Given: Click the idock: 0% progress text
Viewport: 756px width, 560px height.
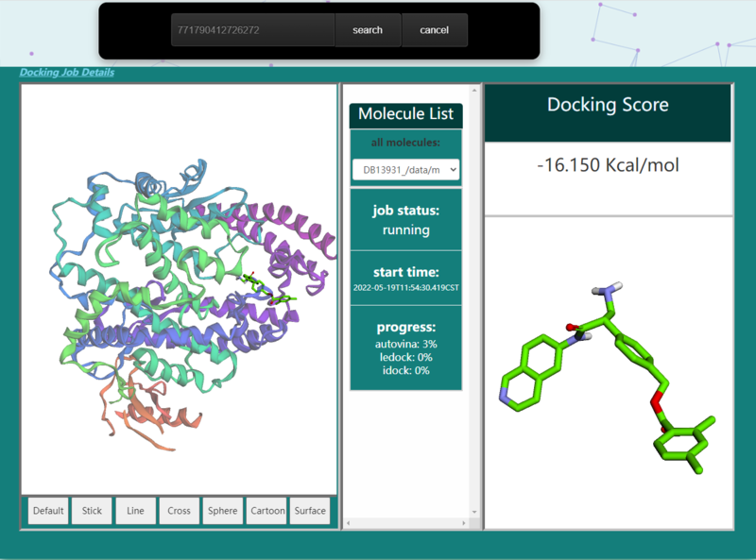Looking at the screenshot, I should click(406, 370).
